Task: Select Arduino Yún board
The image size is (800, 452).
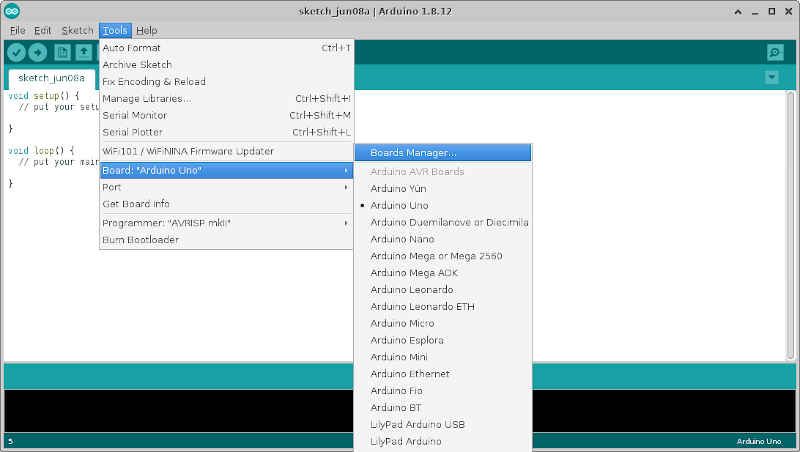Action: click(443, 189)
